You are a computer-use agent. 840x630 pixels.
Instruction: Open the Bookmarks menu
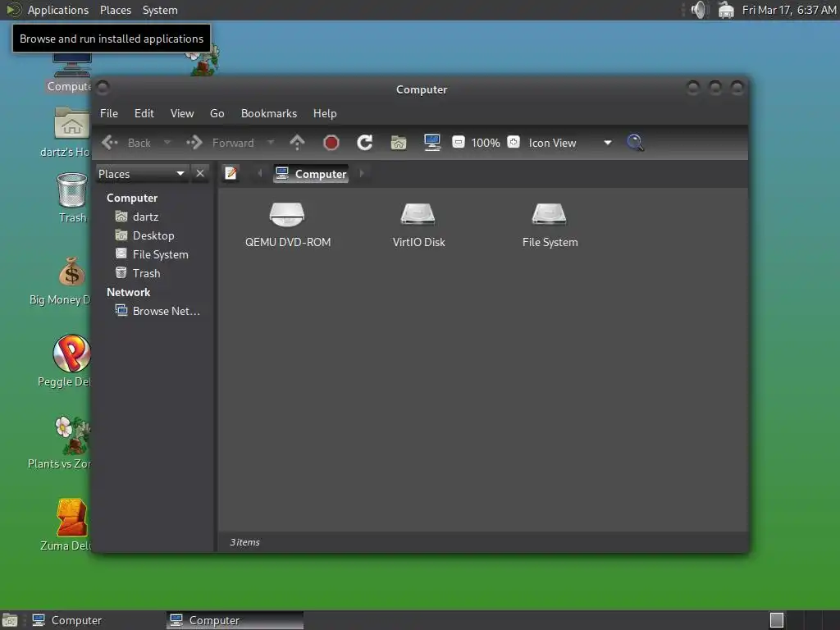click(x=269, y=113)
